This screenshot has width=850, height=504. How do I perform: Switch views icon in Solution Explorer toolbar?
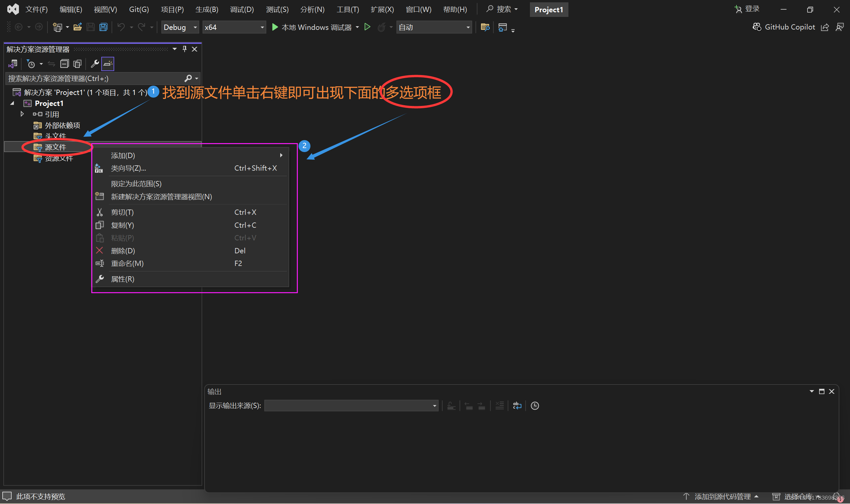(x=13, y=63)
